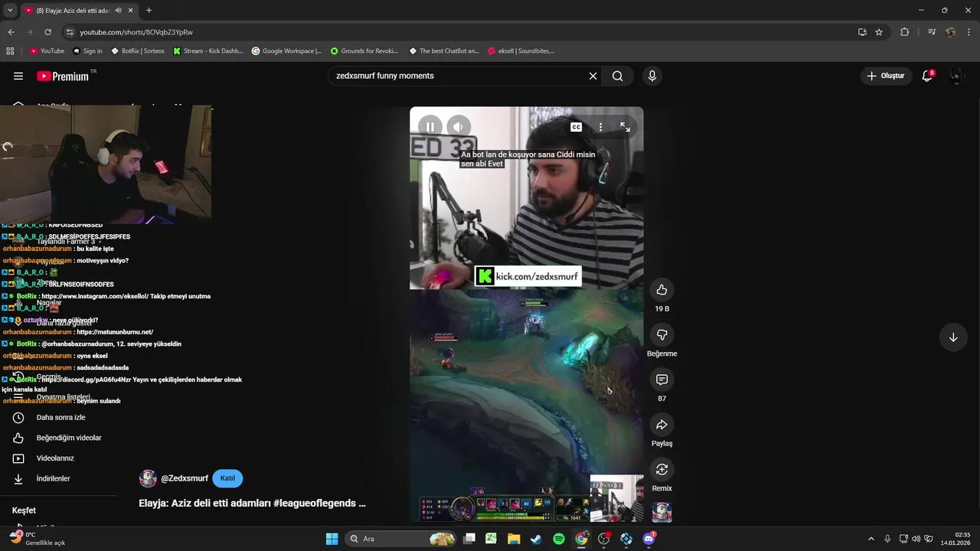Pause the playing short
This screenshot has width=980, height=551.
(x=430, y=127)
